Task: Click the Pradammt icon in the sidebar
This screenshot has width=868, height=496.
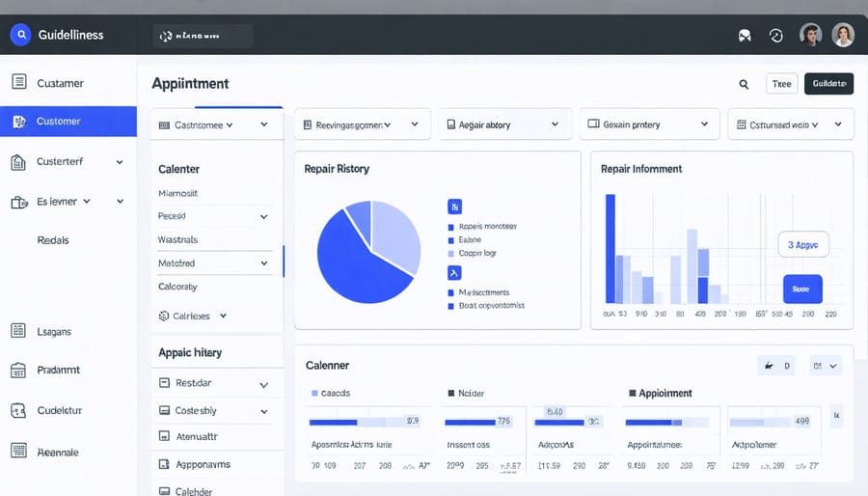Action: click(18, 370)
